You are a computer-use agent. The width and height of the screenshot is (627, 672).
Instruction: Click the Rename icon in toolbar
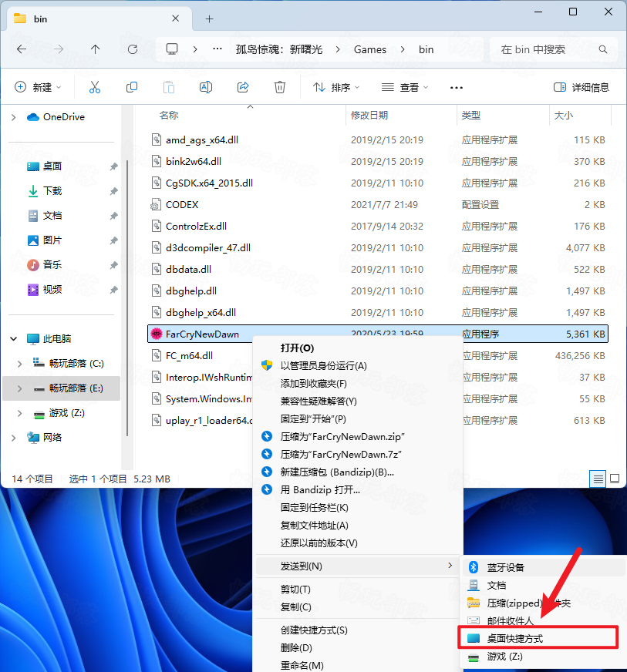[x=206, y=87]
